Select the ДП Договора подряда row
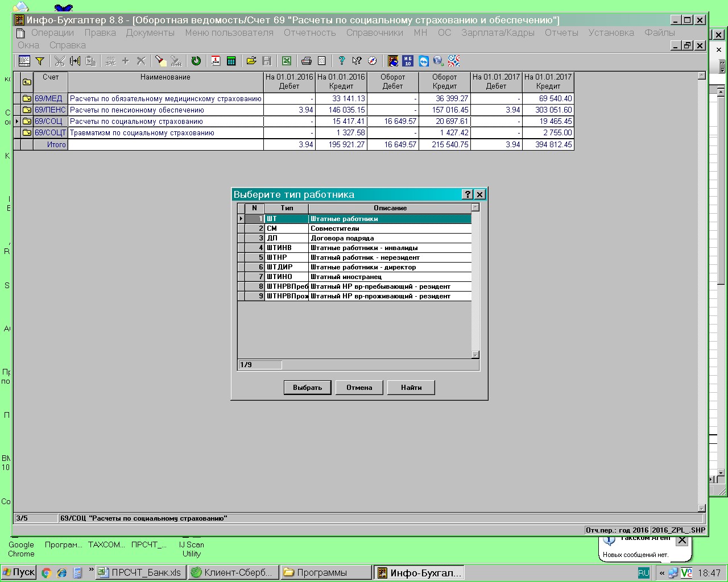Image resolution: width=728 pixels, height=582 pixels. coord(354,238)
